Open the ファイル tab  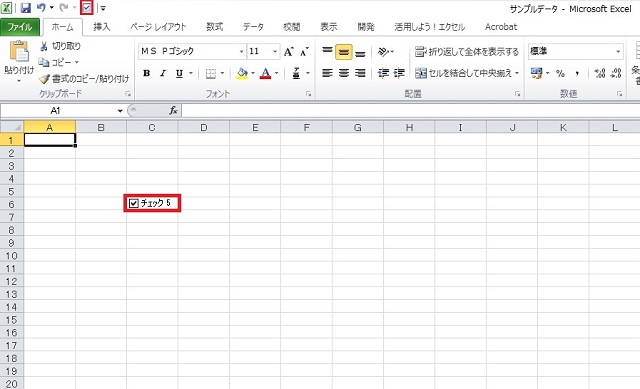[20, 27]
